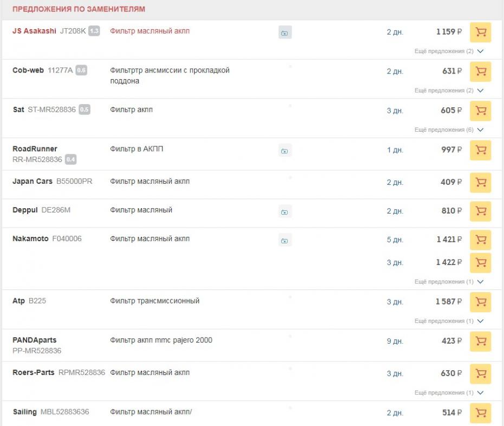Expand more offers for JS Asakashi (2)
This screenshot has width=504, height=426.
click(449, 51)
